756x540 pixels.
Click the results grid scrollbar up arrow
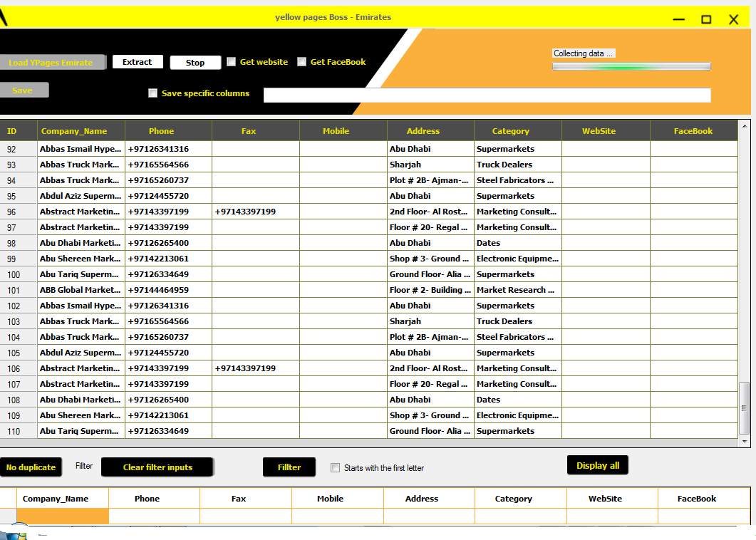point(745,126)
